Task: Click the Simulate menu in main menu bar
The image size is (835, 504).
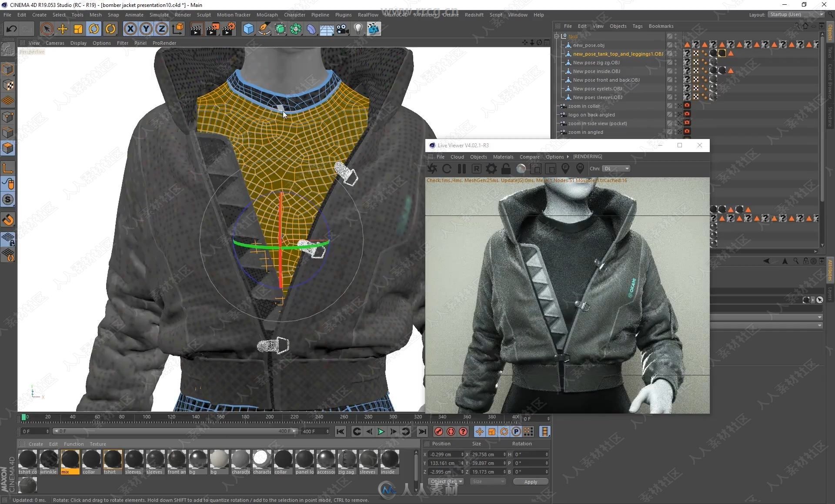Action: click(x=164, y=16)
